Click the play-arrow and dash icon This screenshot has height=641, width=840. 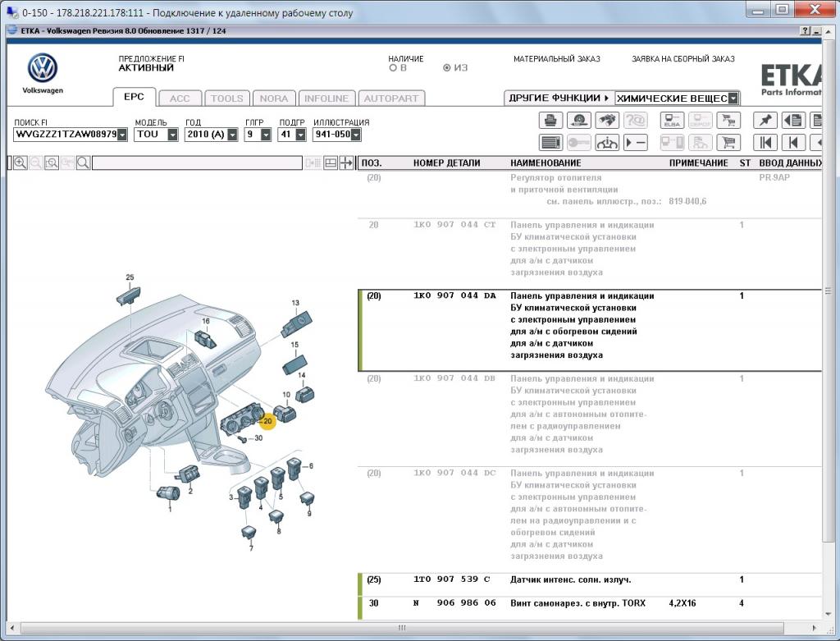click(x=635, y=142)
